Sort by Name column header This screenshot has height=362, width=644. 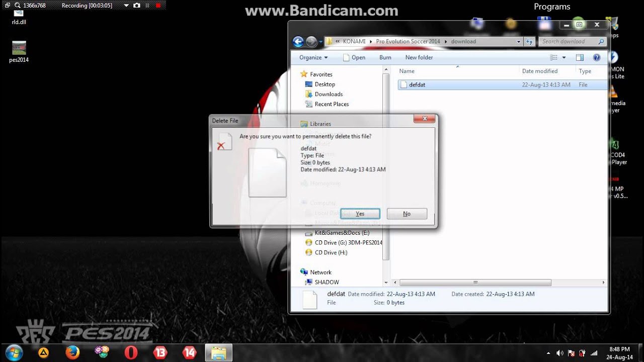tap(457, 71)
